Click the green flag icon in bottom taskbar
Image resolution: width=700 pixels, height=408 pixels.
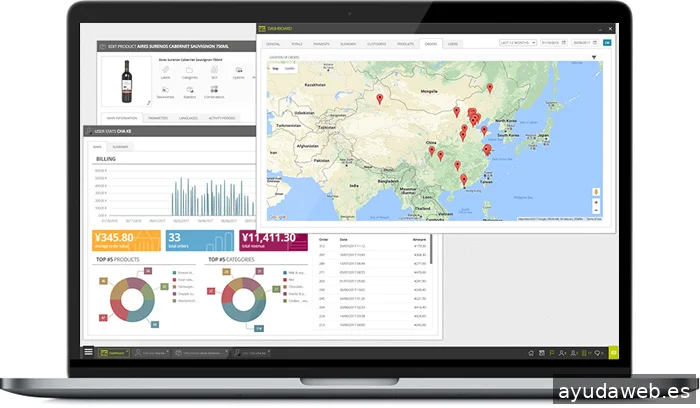[552, 353]
